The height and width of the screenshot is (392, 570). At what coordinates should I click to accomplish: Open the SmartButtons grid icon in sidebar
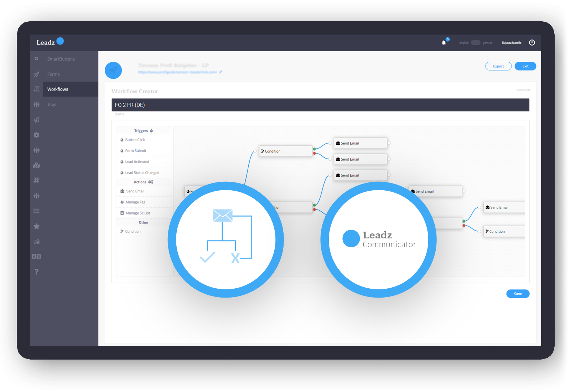pyautogui.click(x=36, y=59)
